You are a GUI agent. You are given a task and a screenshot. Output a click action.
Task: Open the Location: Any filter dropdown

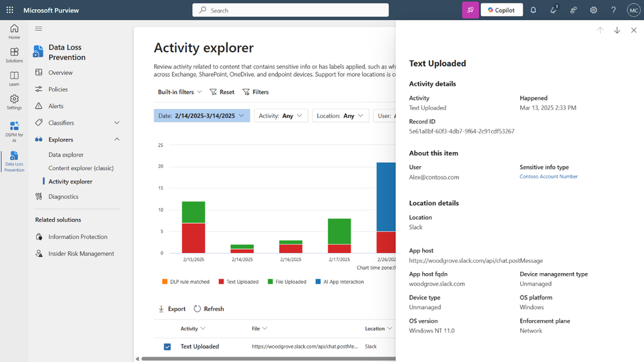(340, 116)
